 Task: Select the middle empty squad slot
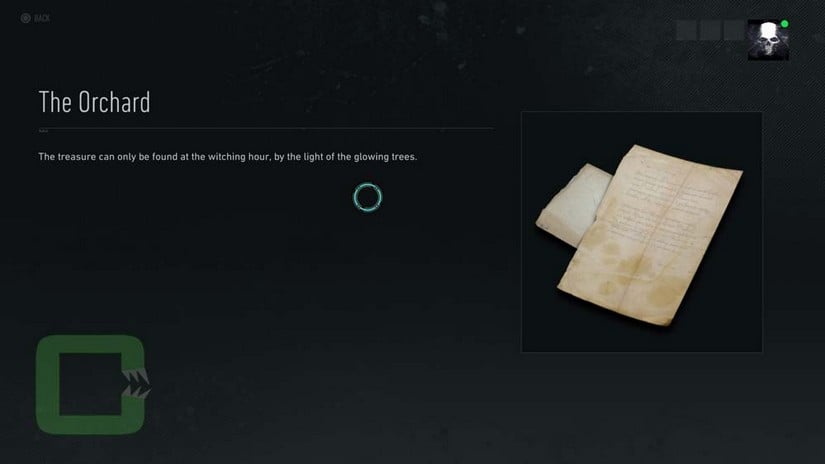(x=710, y=31)
